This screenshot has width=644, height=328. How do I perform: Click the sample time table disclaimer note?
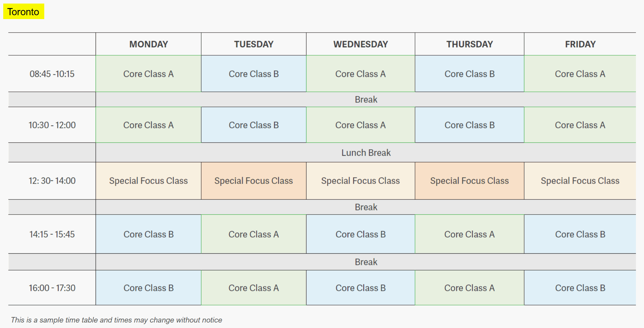tap(117, 320)
